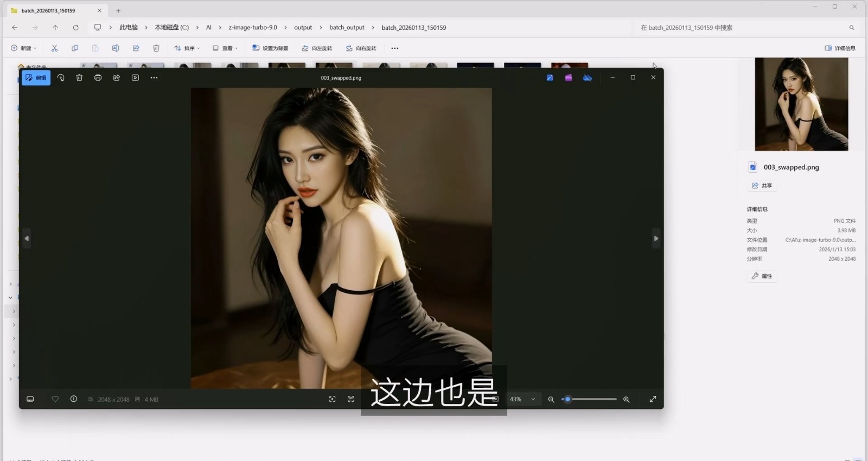The image size is (868, 461).
Task: Expand chevron after batch_output in breadcrumb
Action: coord(373,28)
